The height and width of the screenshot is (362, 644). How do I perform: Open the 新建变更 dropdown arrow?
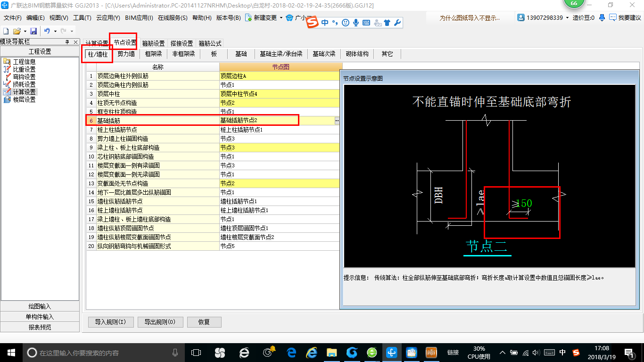coord(281,18)
